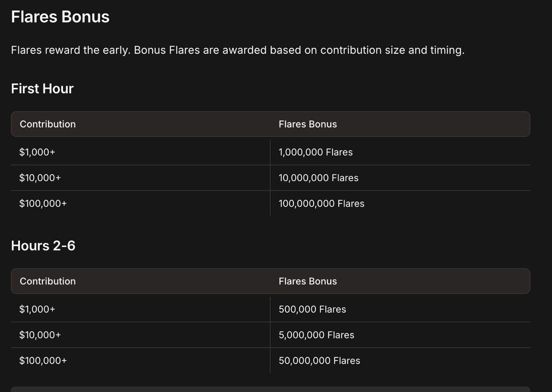Click the 50,000,000 Flares cell

tap(319, 361)
